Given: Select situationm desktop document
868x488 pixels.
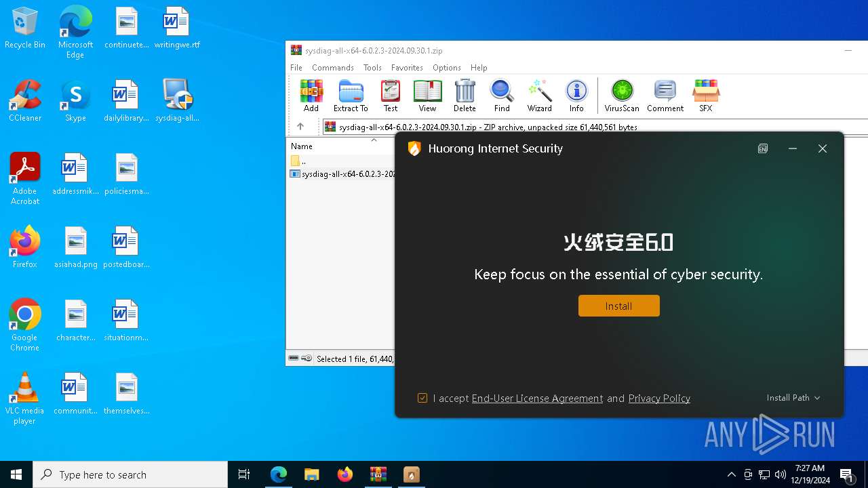Looking at the screenshot, I should point(126,321).
